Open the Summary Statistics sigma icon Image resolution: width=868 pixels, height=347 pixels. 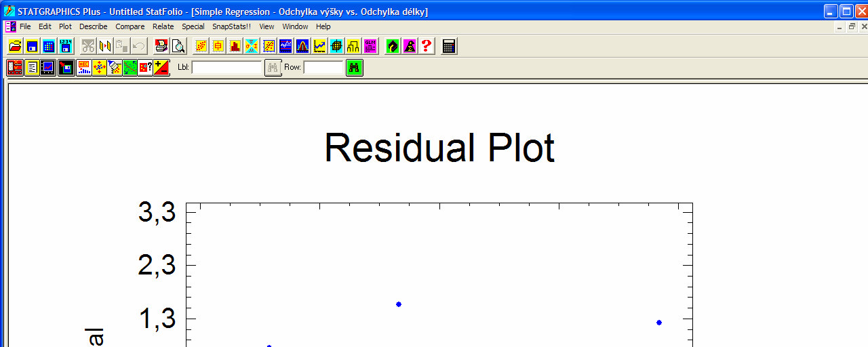(252, 46)
